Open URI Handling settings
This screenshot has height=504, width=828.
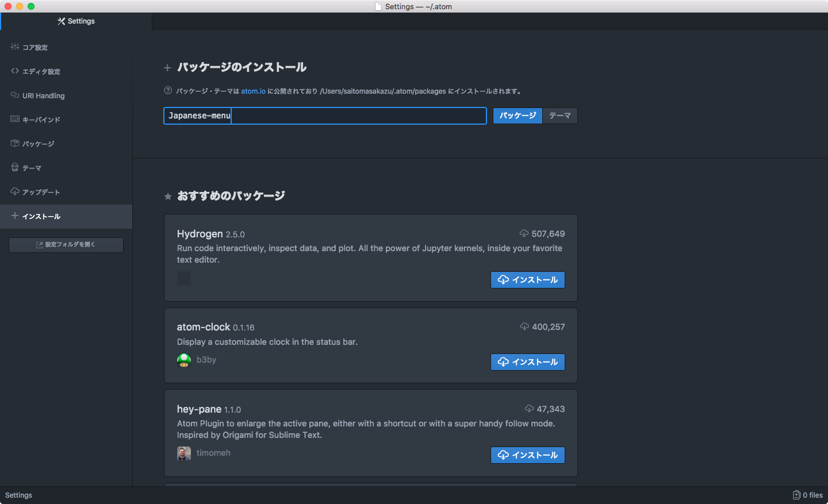click(66, 95)
